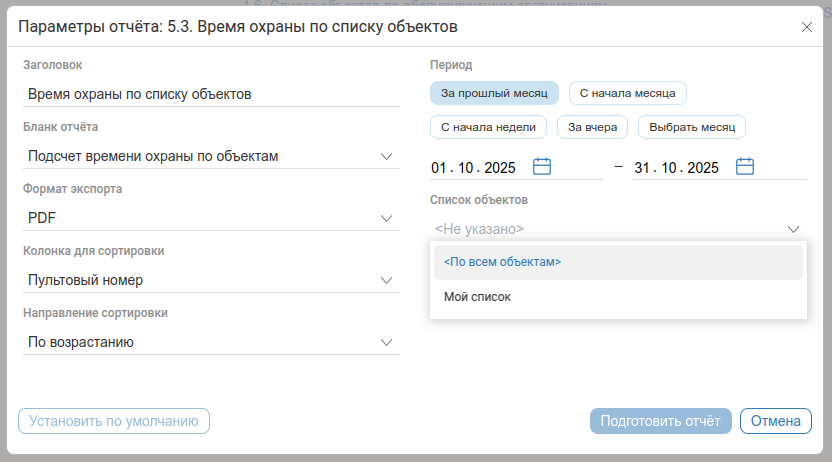Open the end date calendar picker
Viewport: 832px width, 462px height.
tap(745, 167)
